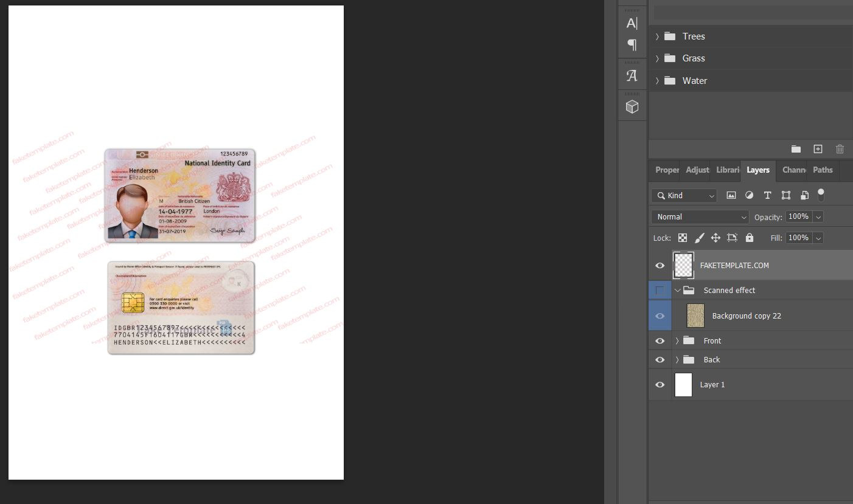
Task: Filter to show only type layers
Action: point(767,195)
